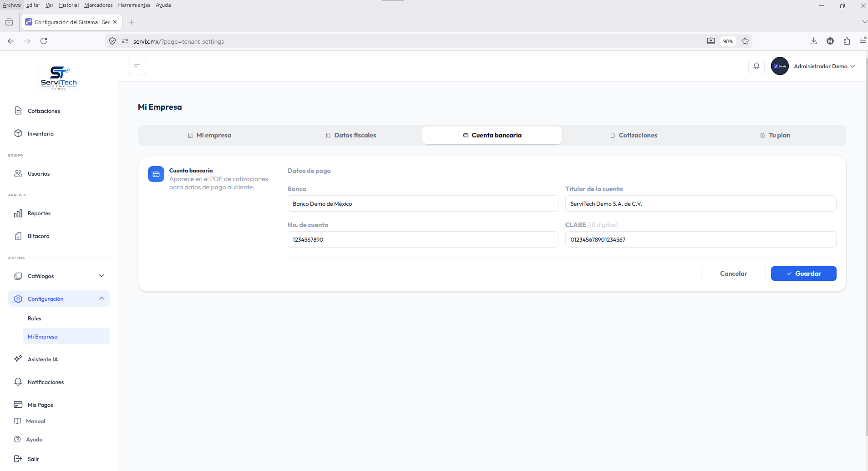Click the Configuración gear icon
The image size is (868, 471).
coord(18,299)
